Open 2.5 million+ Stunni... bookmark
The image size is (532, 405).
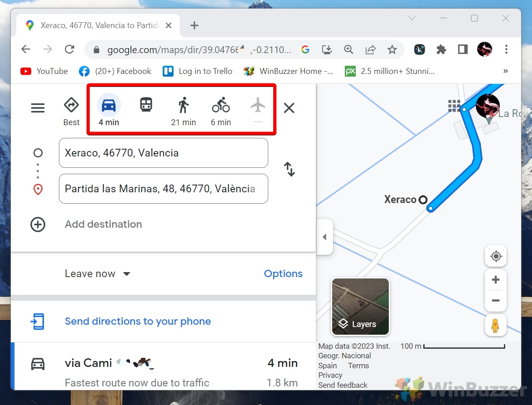(x=390, y=71)
